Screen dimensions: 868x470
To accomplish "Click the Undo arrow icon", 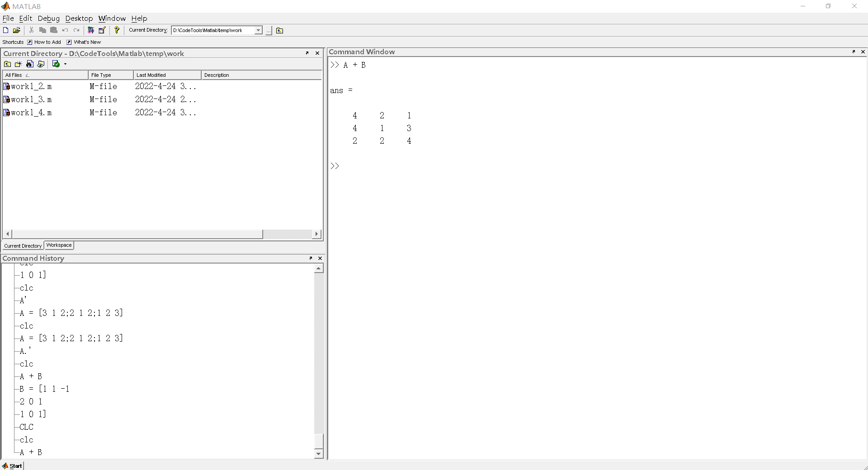I will pos(65,30).
